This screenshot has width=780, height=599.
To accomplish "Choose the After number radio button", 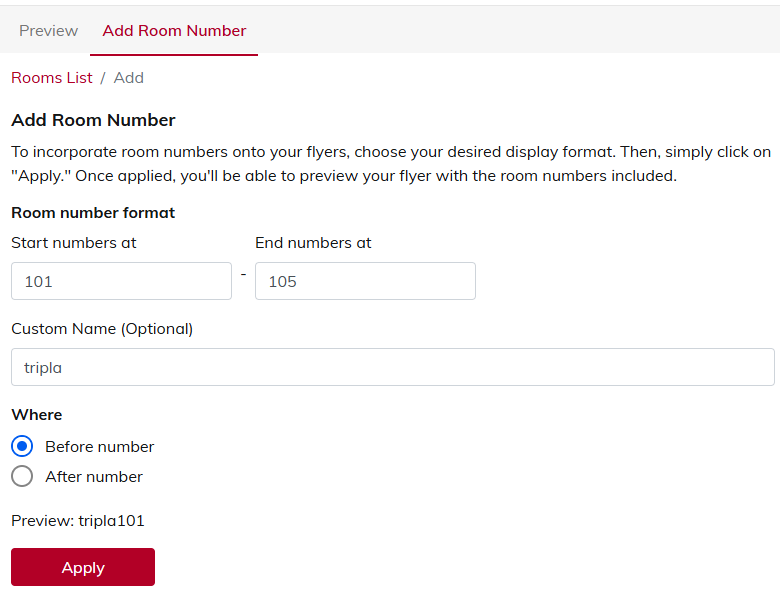I will coord(22,476).
